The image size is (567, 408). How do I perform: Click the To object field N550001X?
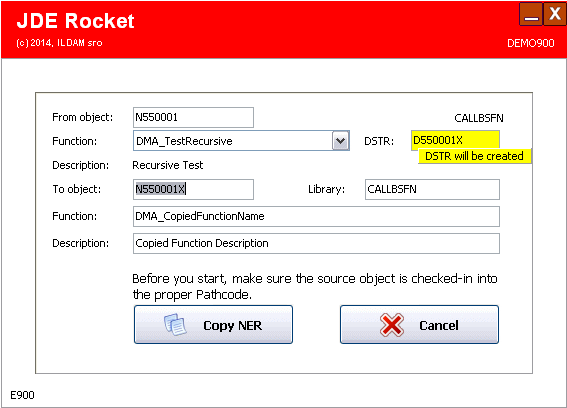193,189
